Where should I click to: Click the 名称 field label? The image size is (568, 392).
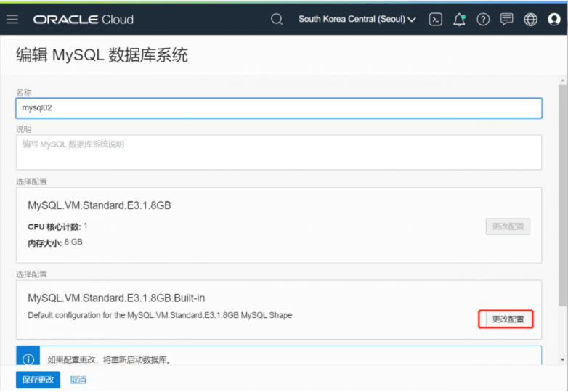(x=23, y=92)
